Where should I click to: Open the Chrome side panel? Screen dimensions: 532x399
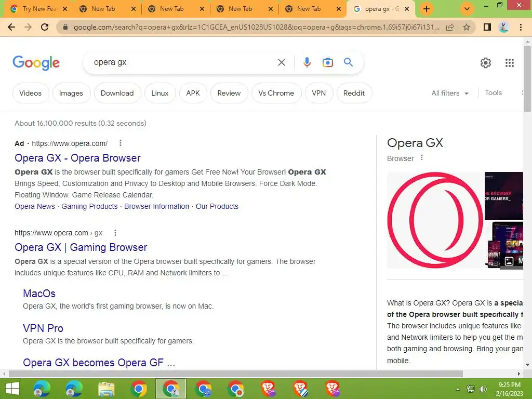pyautogui.click(x=487, y=27)
